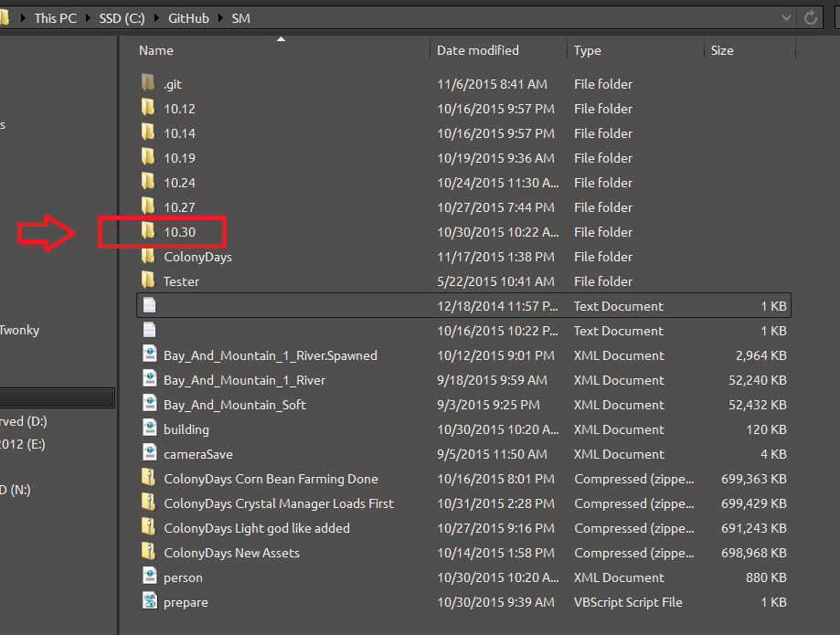
Task: Click the 11/17/2015 1:38 PM date cell
Action: [x=495, y=257]
